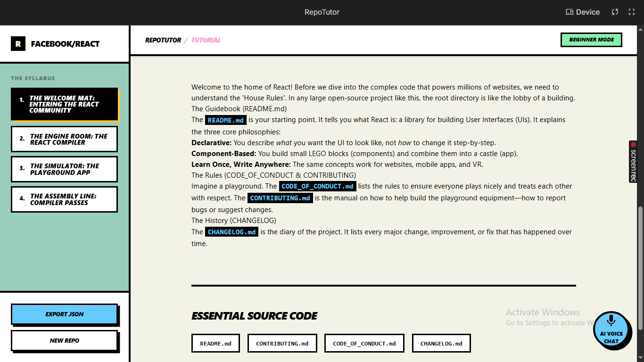Screen dimensions: 644x362
Task: Click the New Repo button
Action: (x=64, y=341)
